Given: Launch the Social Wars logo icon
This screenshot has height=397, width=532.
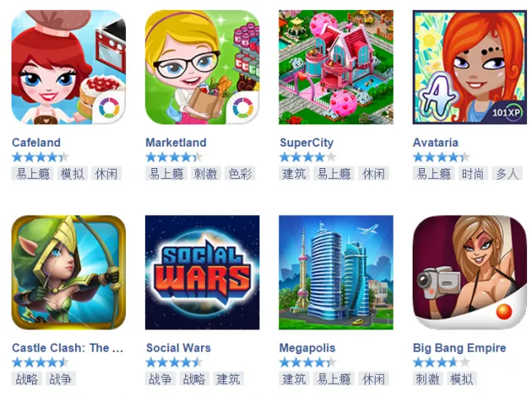Looking at the screenshot, I should click(x=203, y=273).
